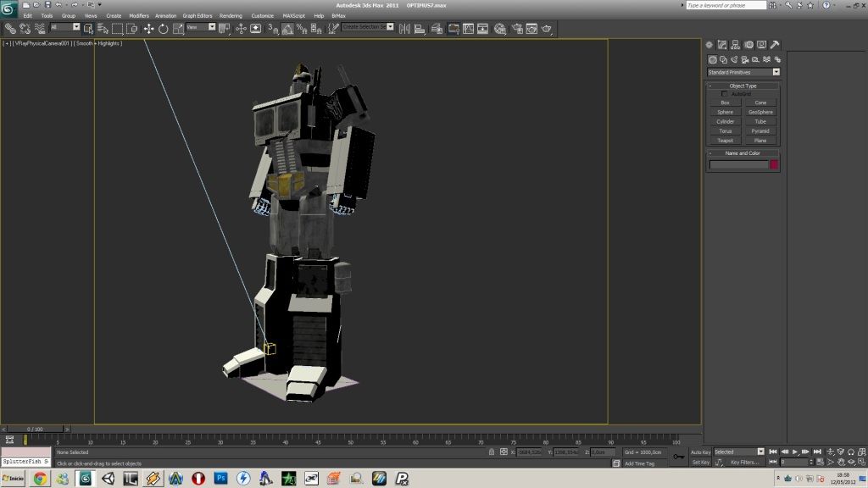Open the Layer Manager
This screenshot has width=868, height=488.
coord(437,29)
